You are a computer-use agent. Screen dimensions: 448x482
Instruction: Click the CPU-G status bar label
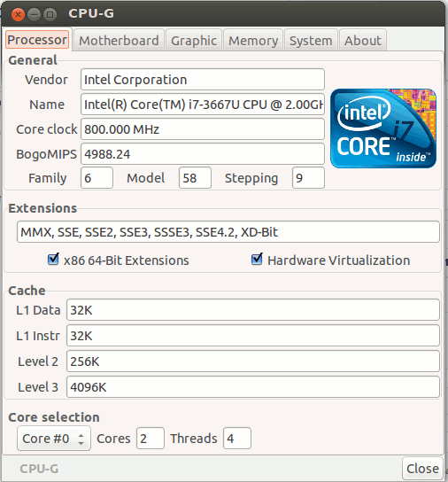tap(39, 469)
